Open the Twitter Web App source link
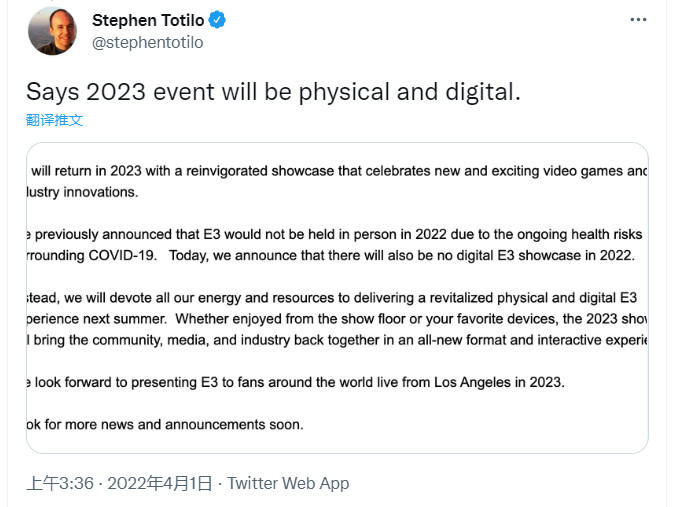 coord(288,483)
